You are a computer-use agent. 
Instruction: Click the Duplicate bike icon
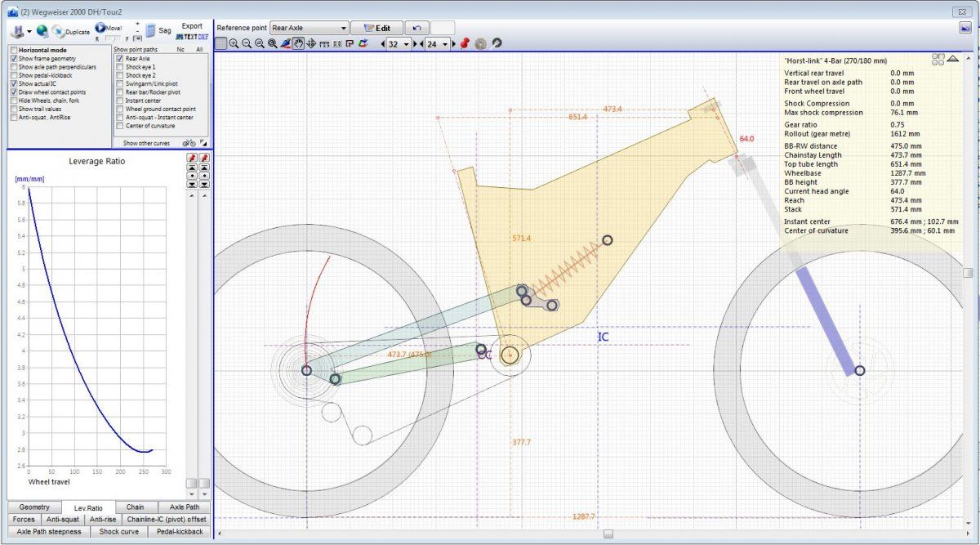(58, 31)
